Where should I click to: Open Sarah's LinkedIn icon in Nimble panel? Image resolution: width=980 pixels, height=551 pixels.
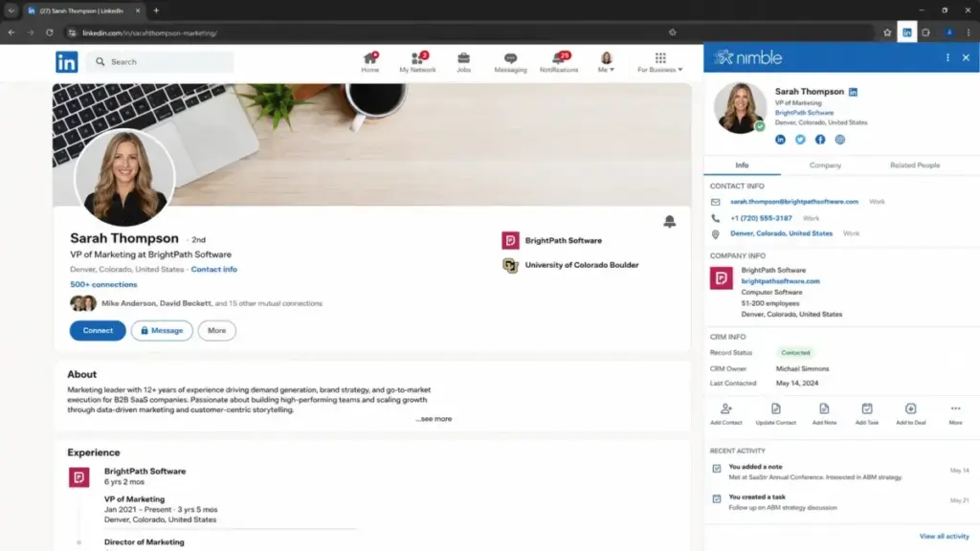pyautogui.click(x=780, y=140)
